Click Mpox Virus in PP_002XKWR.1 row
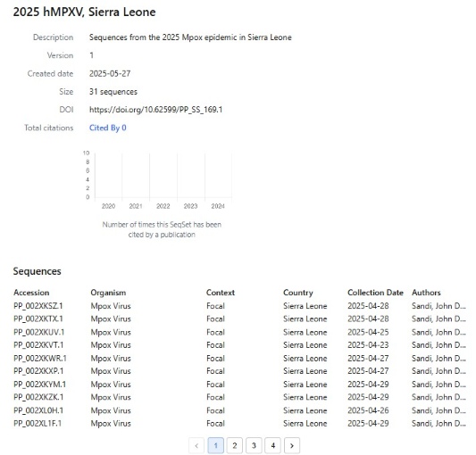 pyautogui.click(x=111, y=359)
